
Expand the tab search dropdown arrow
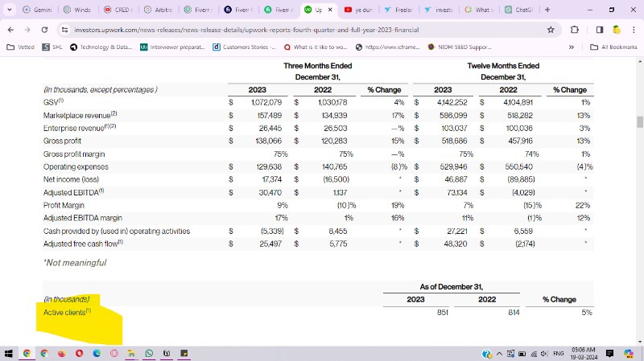(10, 10)
